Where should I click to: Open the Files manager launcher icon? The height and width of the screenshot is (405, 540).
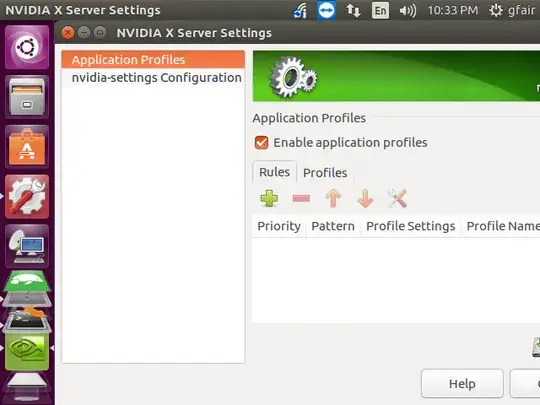tap(27, 97)
